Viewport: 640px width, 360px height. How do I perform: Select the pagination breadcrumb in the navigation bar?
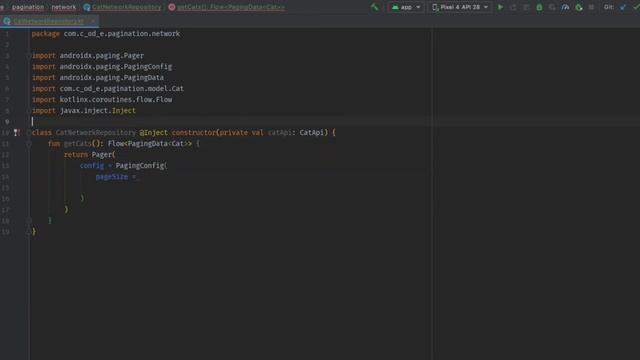[28, 7]
